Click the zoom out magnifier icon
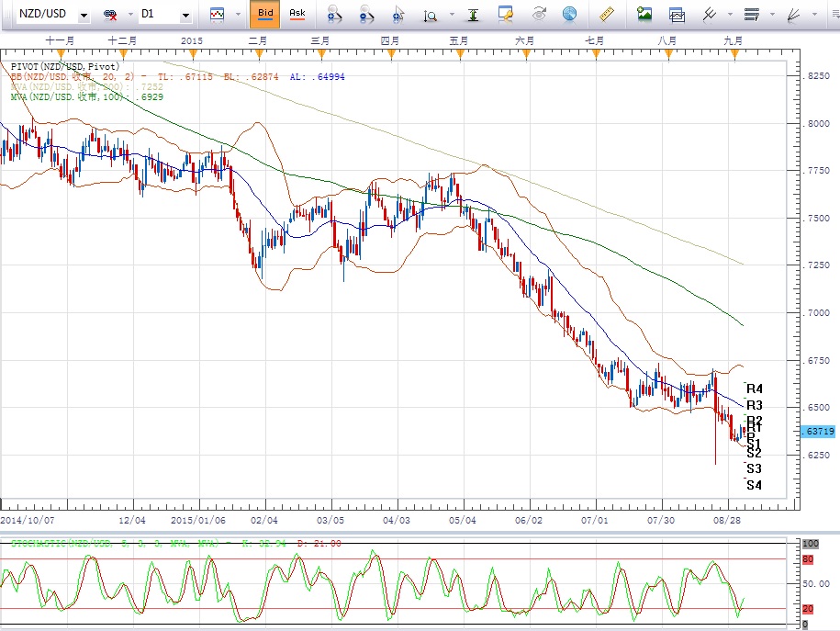840x631 pixels. coord(366,15)
